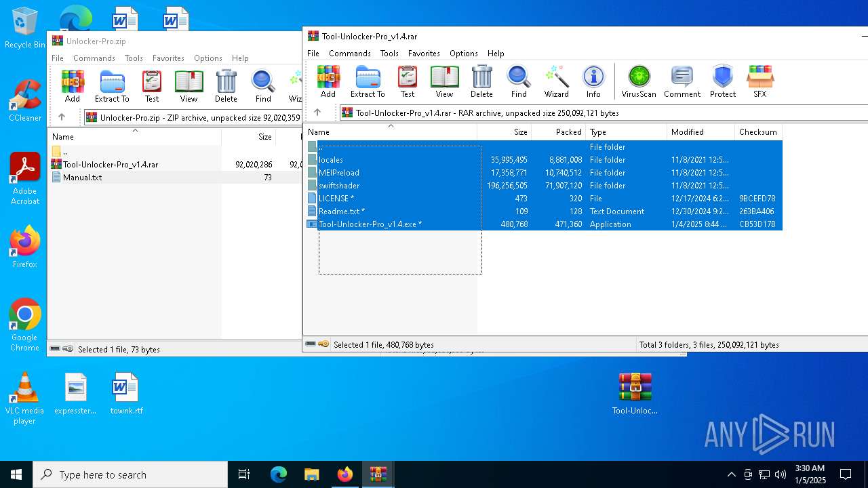The height and width of the screenshot is (488, 868).
Task: Select the LICENSE * file row
Action: [544, 199]
